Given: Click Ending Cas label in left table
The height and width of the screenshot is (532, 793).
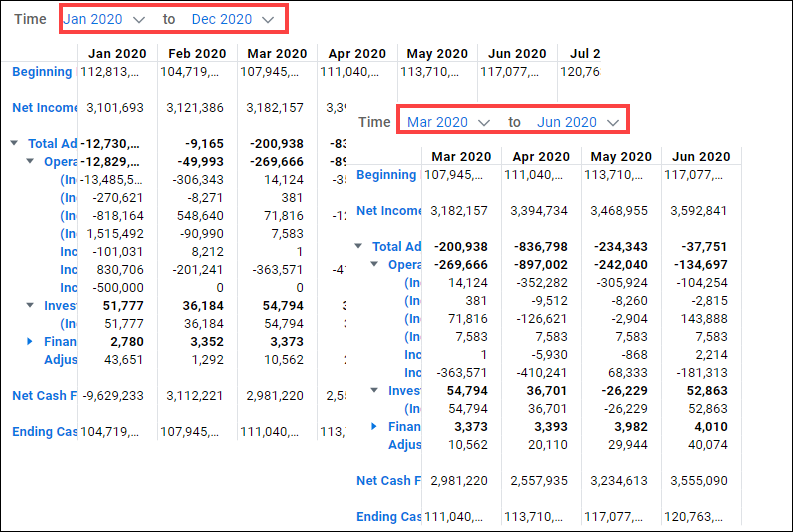Looking at the screenshot, I should [x=45, y=431].
